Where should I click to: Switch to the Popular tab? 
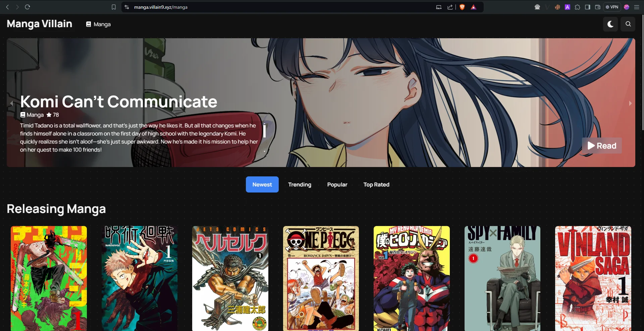tap(337, 184)
